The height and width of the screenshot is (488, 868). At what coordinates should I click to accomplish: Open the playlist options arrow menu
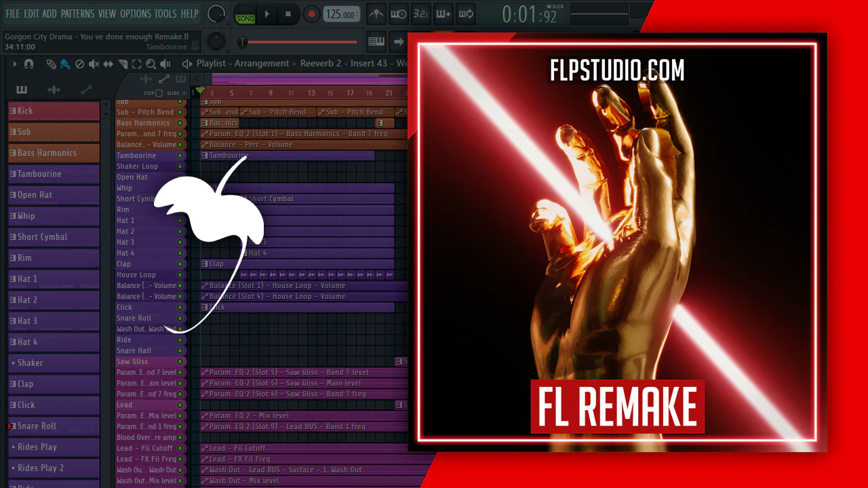(14, 64)
